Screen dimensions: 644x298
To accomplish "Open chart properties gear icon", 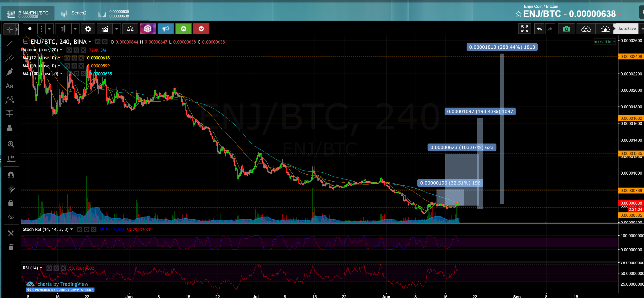I will 88,29.
